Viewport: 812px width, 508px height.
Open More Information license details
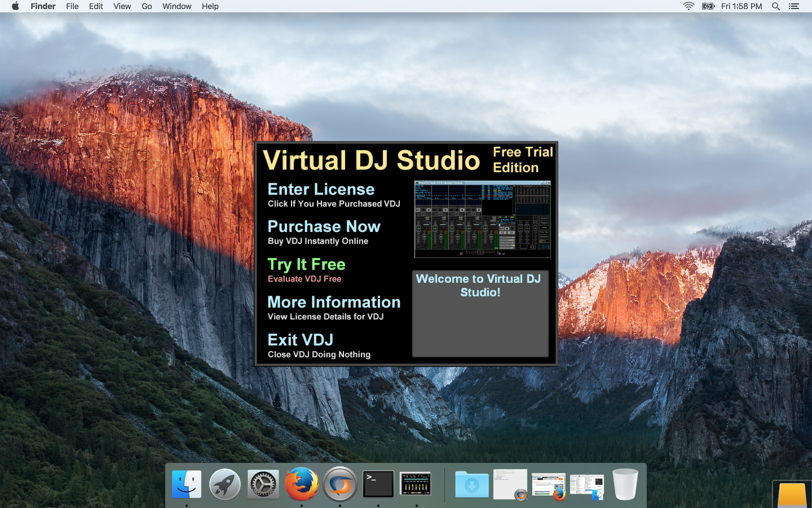pos(334,308)
